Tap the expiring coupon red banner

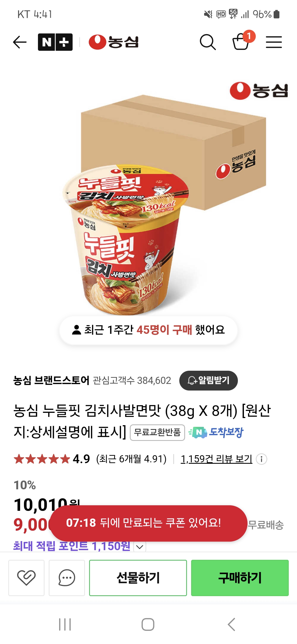148,523
